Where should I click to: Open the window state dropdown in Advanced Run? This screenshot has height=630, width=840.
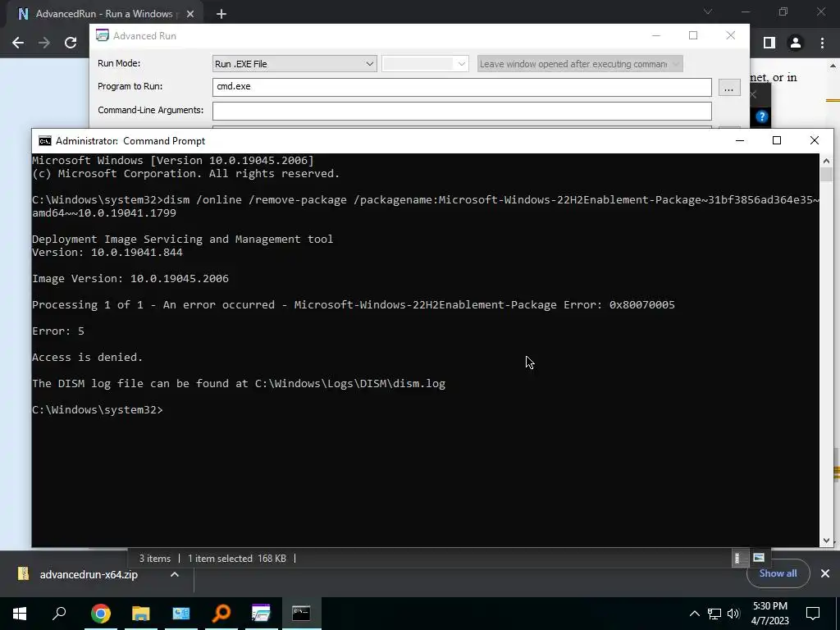click(x=580, y=64)
